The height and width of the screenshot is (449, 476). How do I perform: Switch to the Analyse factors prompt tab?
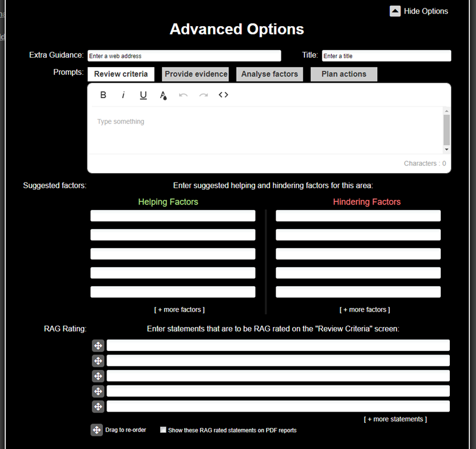tap(270, 74)
